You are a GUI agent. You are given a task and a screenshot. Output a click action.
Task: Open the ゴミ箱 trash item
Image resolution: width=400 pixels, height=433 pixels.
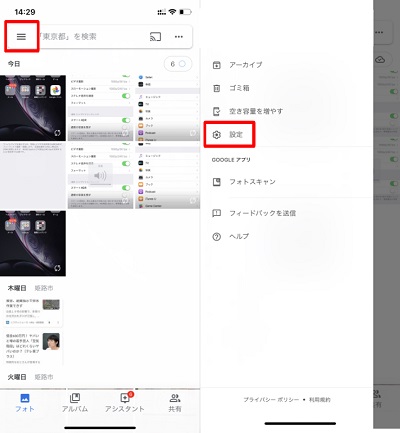click(231, 88)
